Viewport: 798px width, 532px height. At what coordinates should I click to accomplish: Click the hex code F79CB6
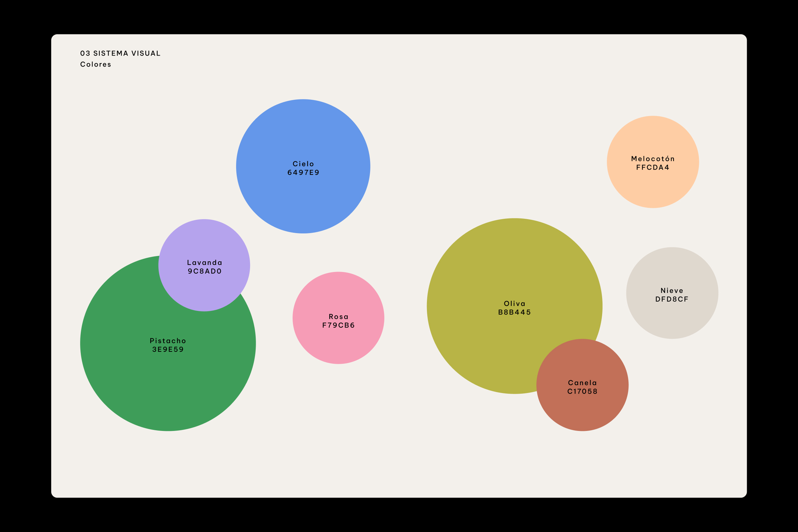pos(338,325)
